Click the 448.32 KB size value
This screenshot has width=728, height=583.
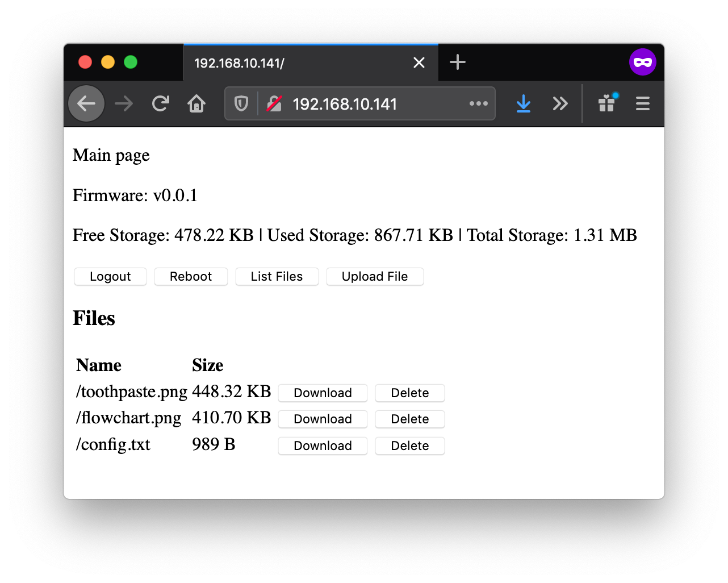[x=232, y=392]
